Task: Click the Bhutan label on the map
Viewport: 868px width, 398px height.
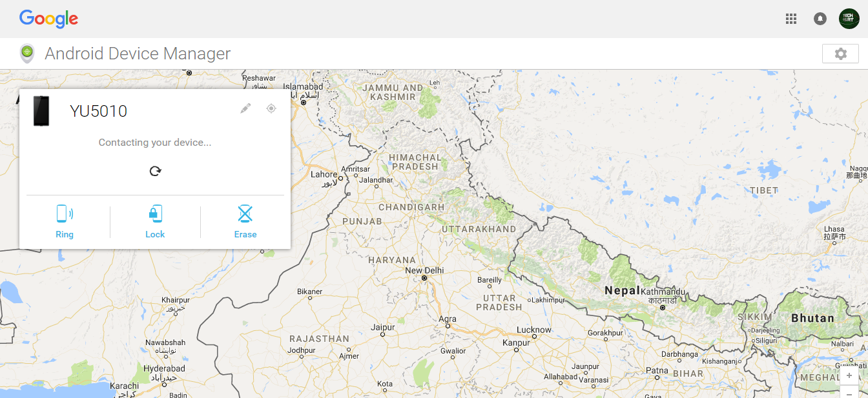Action: click(812, 318)
